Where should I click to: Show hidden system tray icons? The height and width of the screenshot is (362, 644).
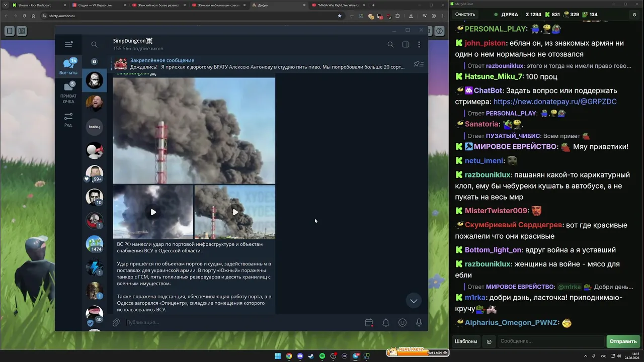586,356
